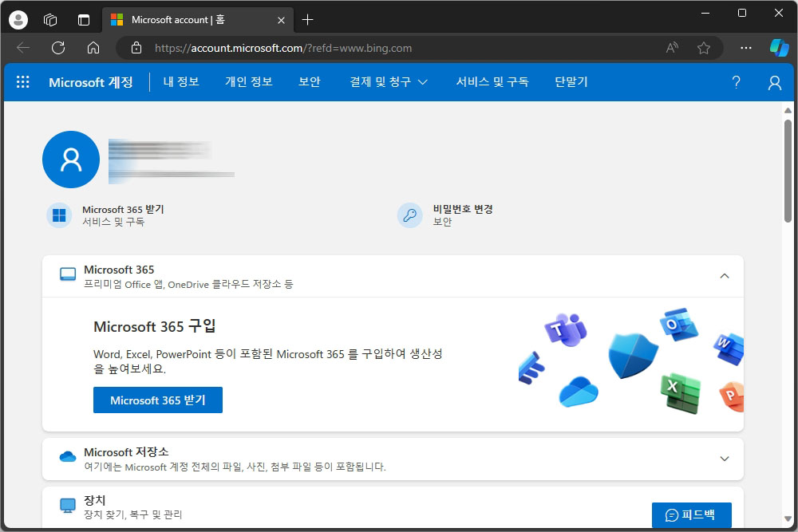
Task: Open the 보안 menu item
Action: (310, 82)
